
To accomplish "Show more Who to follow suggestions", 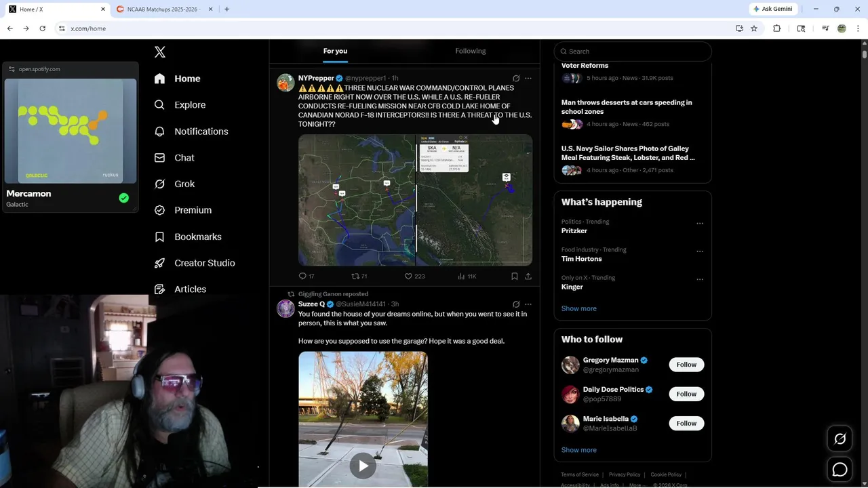I will pyautogui.click(x=578, y=450).
